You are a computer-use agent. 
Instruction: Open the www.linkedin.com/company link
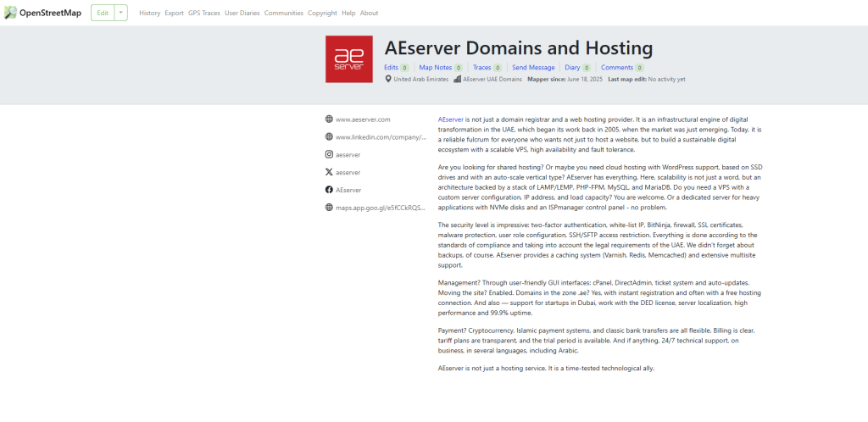coord(381,137)
